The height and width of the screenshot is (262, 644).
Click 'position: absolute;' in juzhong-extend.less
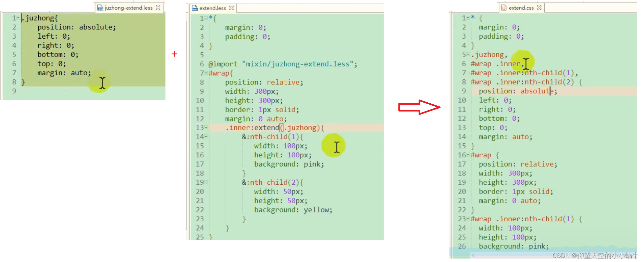click(x=77, y=27)
